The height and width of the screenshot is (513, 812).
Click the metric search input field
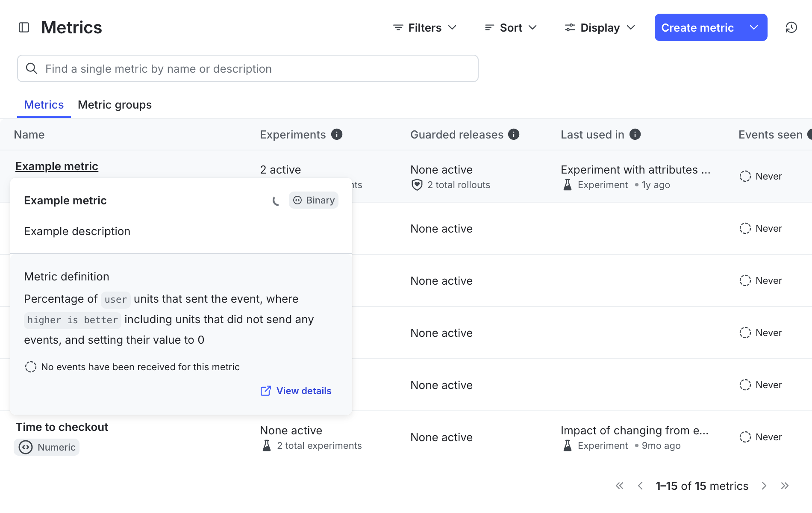coord(248,69)
